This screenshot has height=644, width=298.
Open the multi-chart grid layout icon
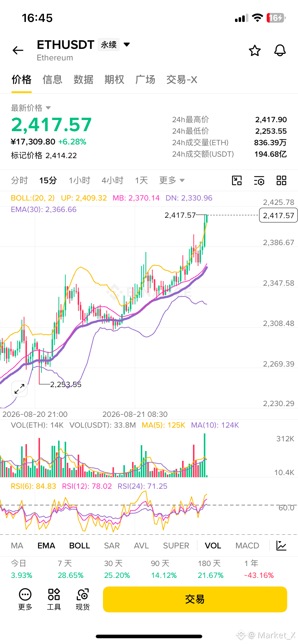281,180
